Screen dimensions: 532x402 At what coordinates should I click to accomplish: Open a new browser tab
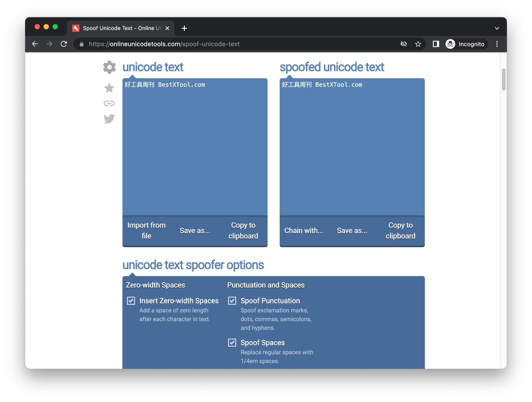[x=184, y=28]
